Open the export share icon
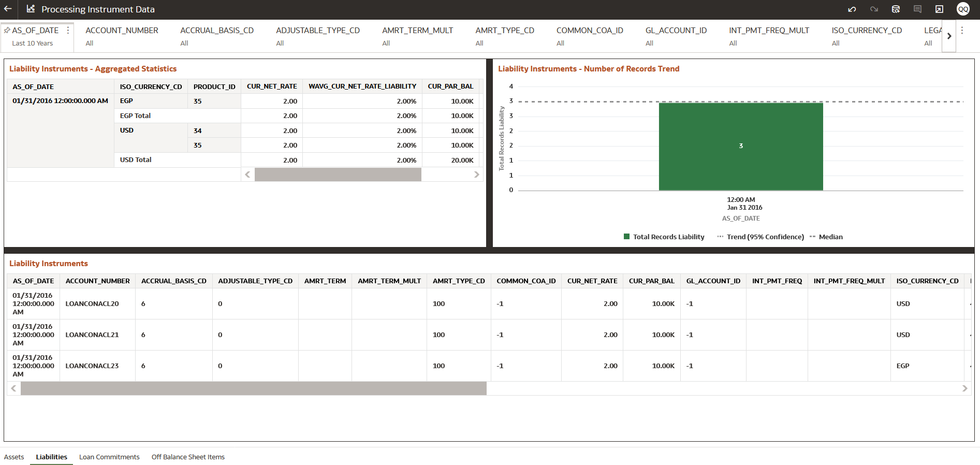The height and width of the screenshot is (465, 980). click(x=939, y=9)
